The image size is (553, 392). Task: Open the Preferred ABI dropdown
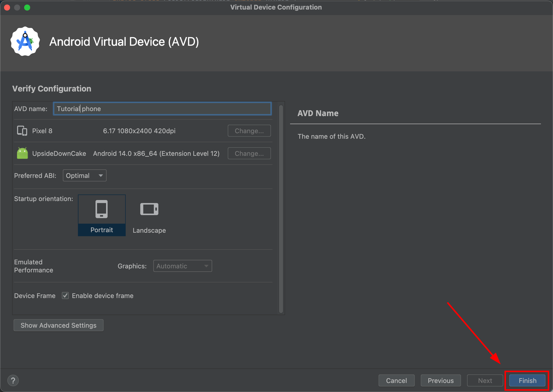(x=84, y=175)
